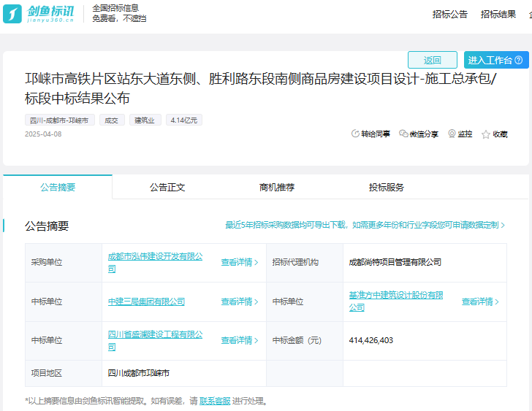This screenshot has height=411, width=532.
Task: Click the date 2025-04-08
Action: 43,134
